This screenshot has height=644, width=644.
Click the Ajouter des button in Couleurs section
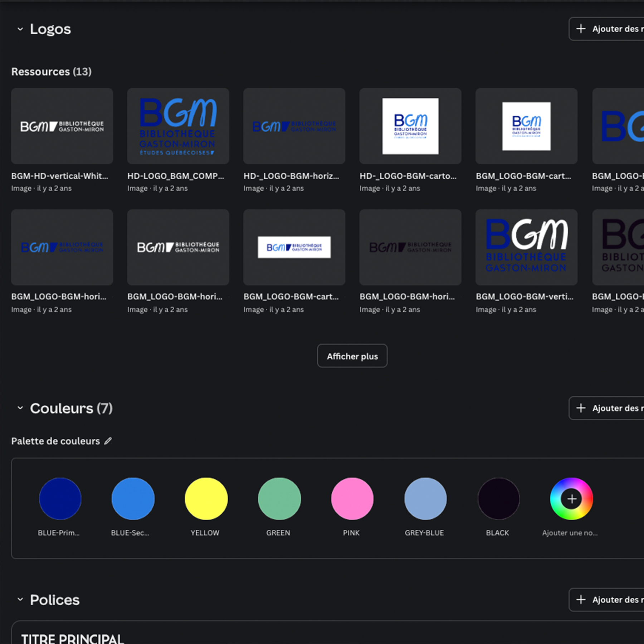pos(607,408)
